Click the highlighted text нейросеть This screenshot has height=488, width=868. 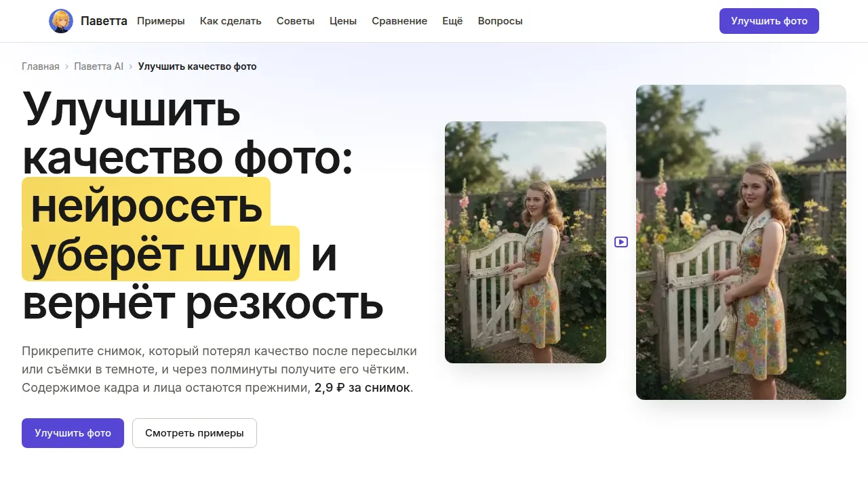[146, 205]
